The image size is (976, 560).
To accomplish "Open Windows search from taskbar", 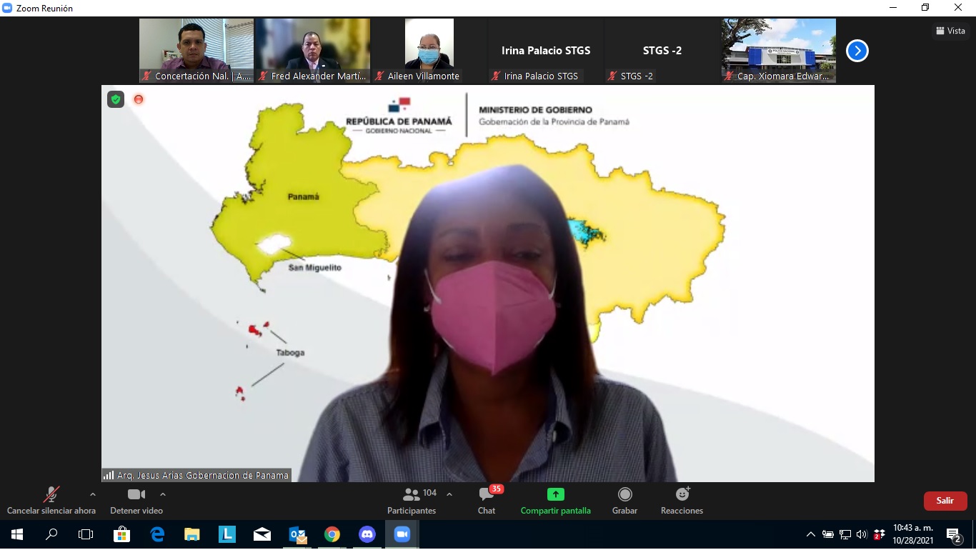I will pos(51,534).
